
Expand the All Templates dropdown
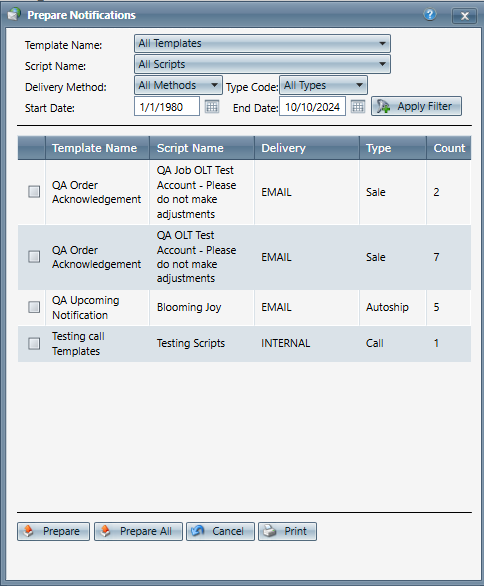pyautogui.click(x=262, y=43)
